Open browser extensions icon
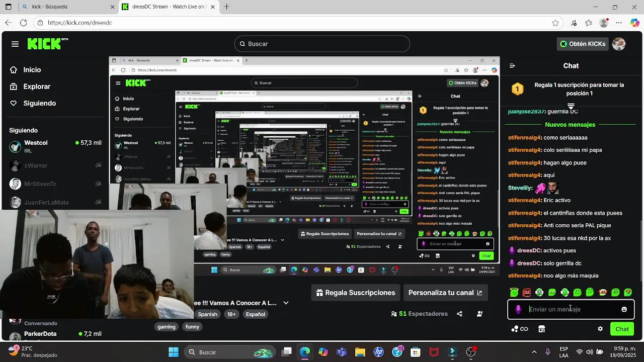 click(x=574, y=23)
